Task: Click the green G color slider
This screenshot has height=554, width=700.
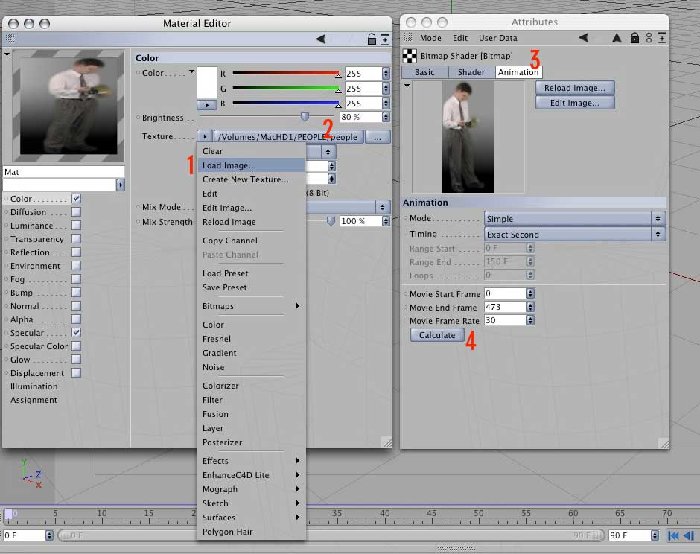Action: click(286, 88)
